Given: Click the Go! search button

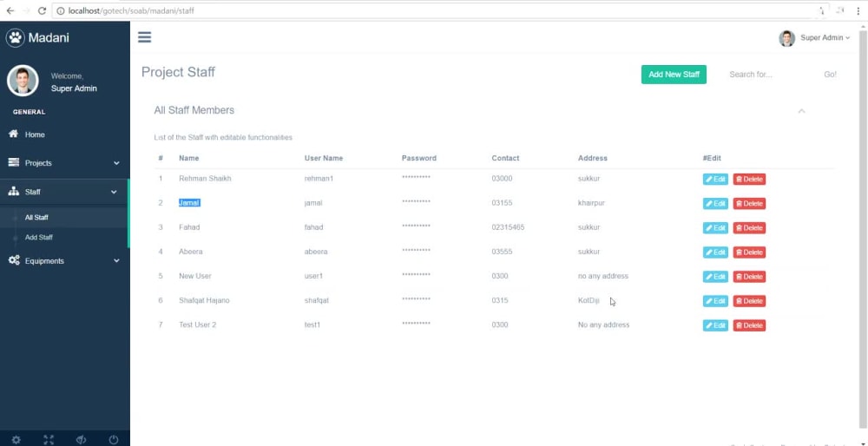Looking at the screenshot, I should (830, 74).
